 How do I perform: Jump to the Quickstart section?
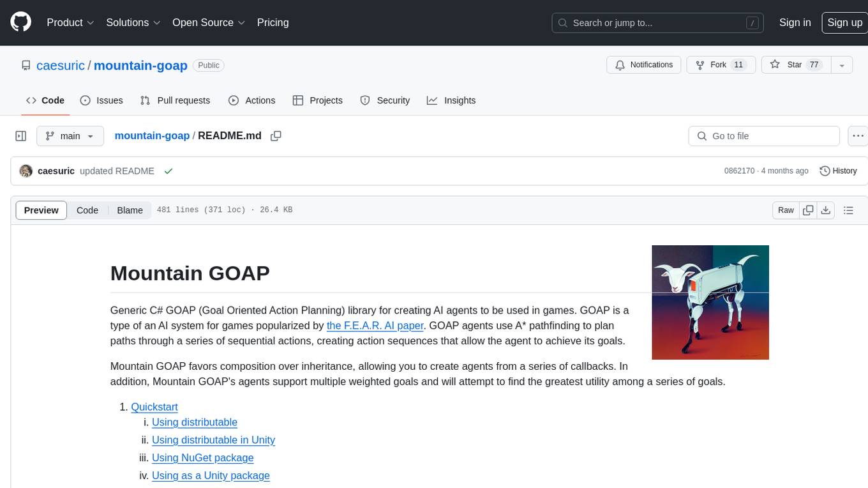click(154, 407)
